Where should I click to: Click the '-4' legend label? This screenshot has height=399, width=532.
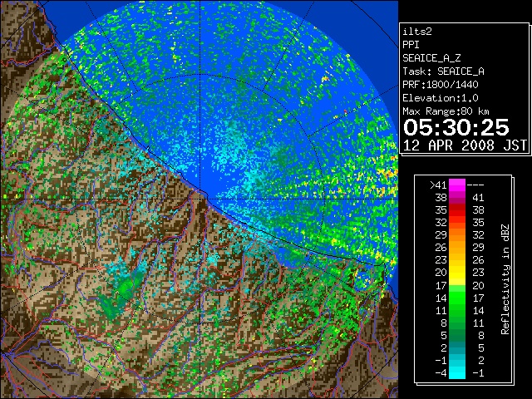tap(441, 372)
